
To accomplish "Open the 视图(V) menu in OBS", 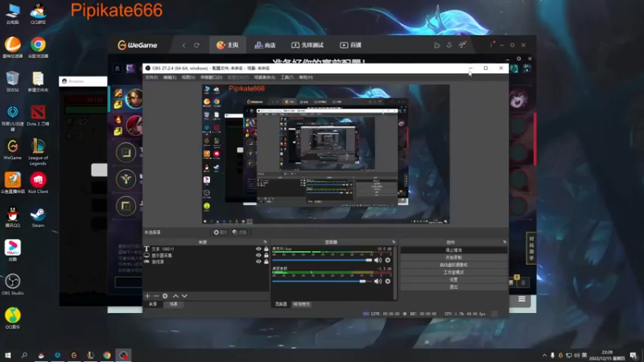I will 188,77.
